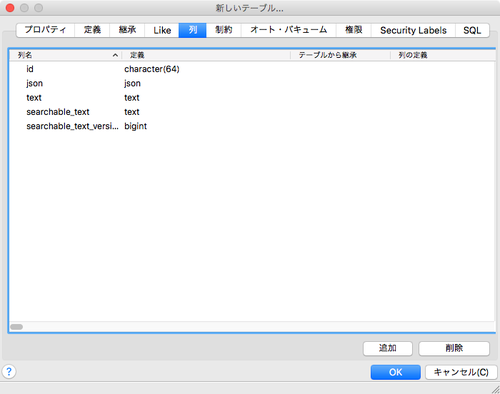Click the character(64) definition cell
The height and width of the screenshot is (394, 500).
152,69
